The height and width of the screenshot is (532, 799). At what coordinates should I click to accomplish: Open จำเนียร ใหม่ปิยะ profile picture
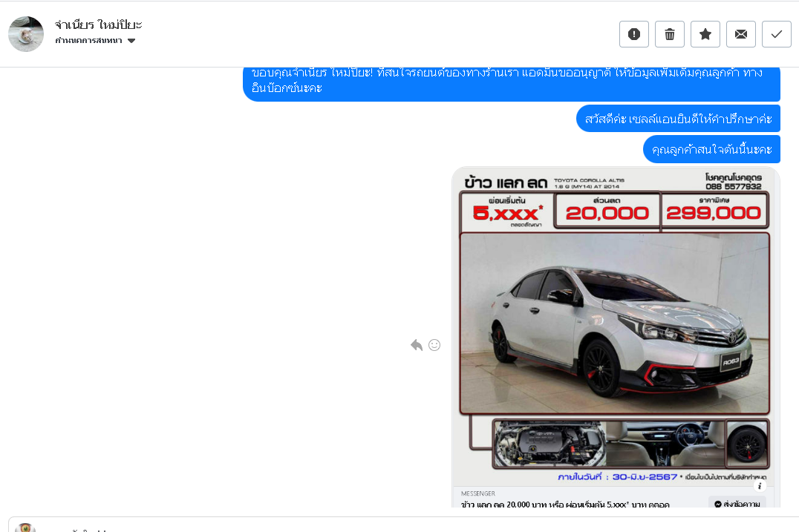coord(26,34)
